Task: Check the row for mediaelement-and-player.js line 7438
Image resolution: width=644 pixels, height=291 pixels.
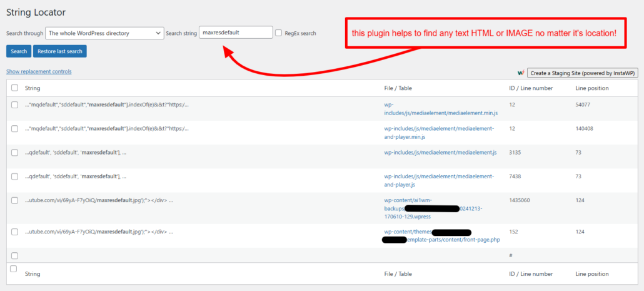Action: (15, 176)
